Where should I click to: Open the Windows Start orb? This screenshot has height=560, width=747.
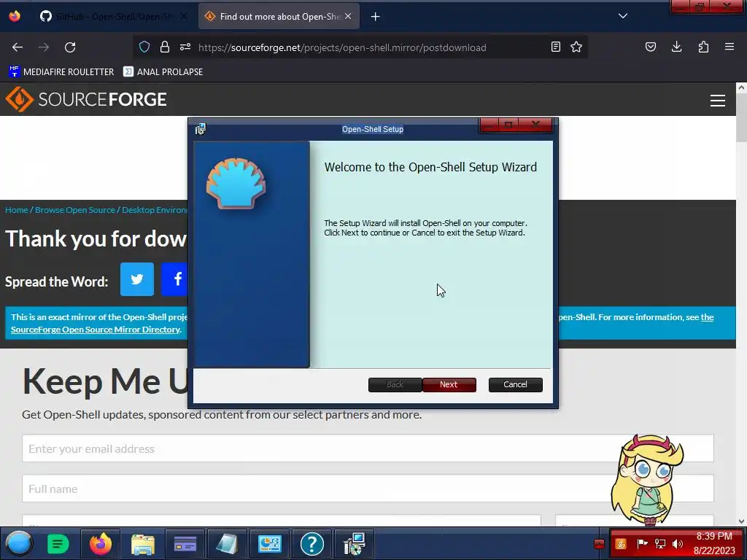[x=18, y=544]
